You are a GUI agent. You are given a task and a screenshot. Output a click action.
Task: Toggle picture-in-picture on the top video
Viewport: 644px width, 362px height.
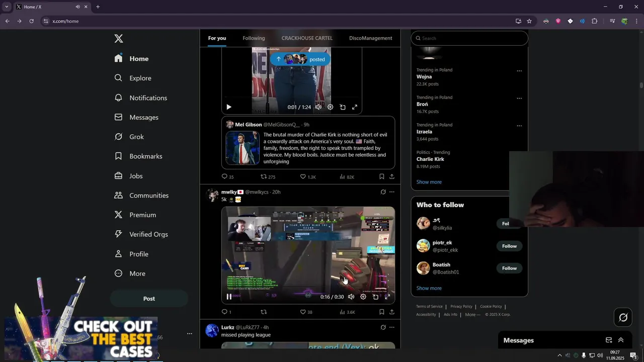(343, 107)
